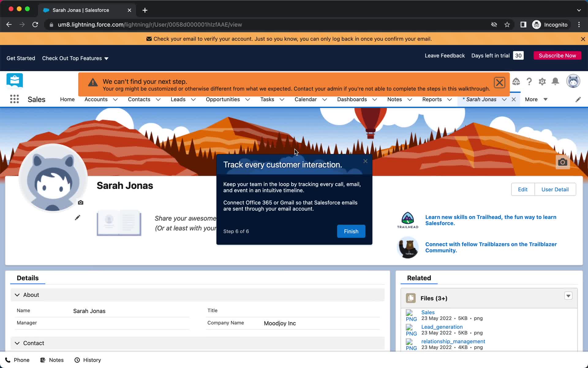Select the Related tab

click(419, 278)
